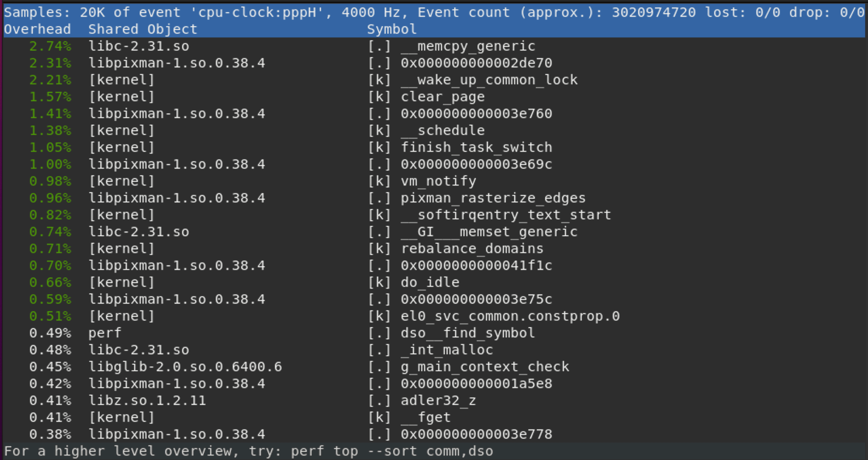Select the __memcpy_generic symbol row
This screenshot has width=868, height=460.
434,46
